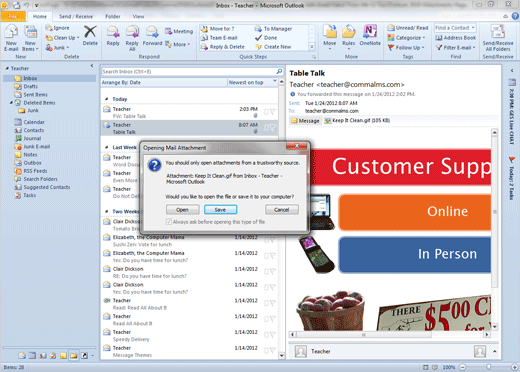
Task: Run the Done quick step
Action: pyautogui.click(x=266, y=38)
